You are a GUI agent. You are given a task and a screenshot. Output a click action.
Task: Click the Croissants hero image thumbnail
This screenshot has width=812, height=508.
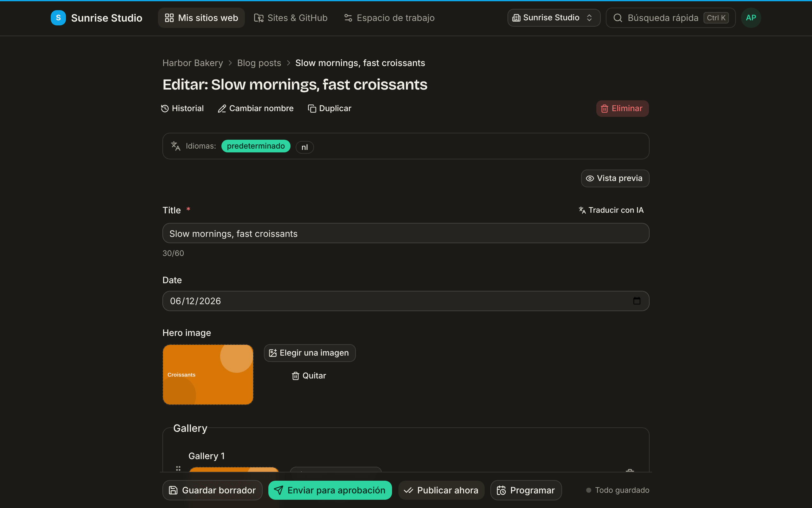click(208, 375)
